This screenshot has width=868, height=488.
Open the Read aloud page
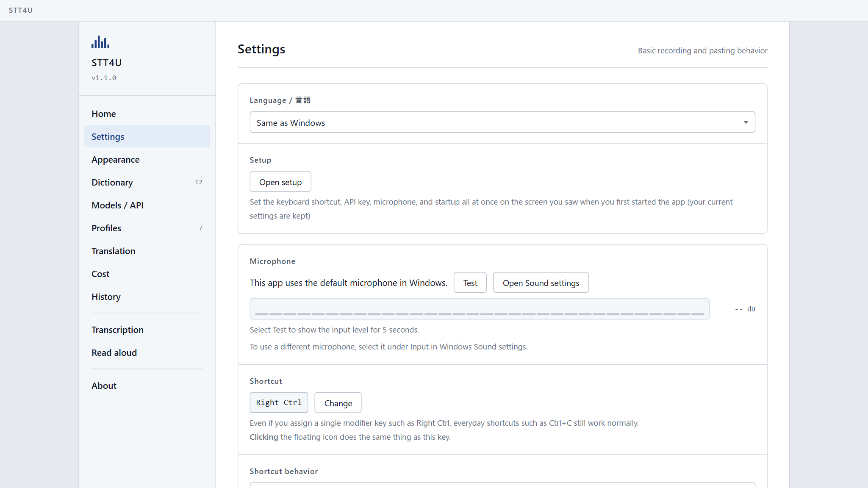tap(147, 352)
